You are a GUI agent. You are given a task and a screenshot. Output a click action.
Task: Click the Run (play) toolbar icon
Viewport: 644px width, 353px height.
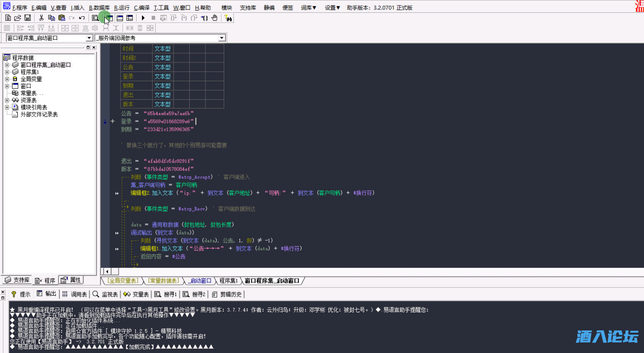[x=143, y=18]
